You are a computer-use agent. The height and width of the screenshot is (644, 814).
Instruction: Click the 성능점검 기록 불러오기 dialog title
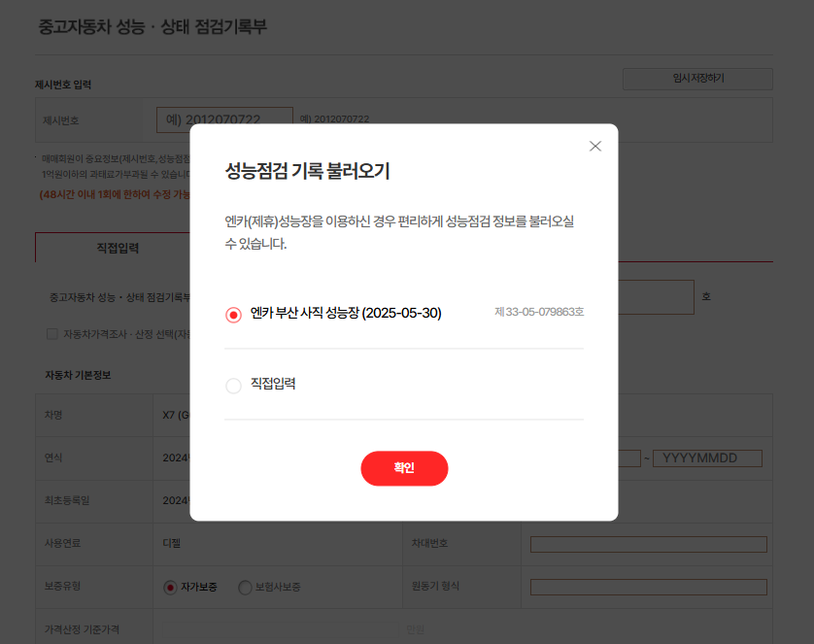tap(307, 171)
